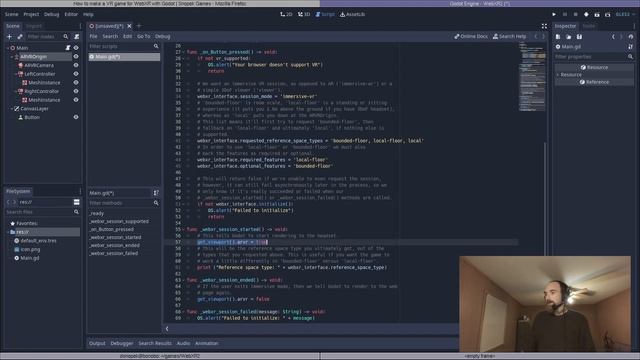Click the attach script icon in Scene dock
This screenshot has height=360, width=640.
pos(77,37)
